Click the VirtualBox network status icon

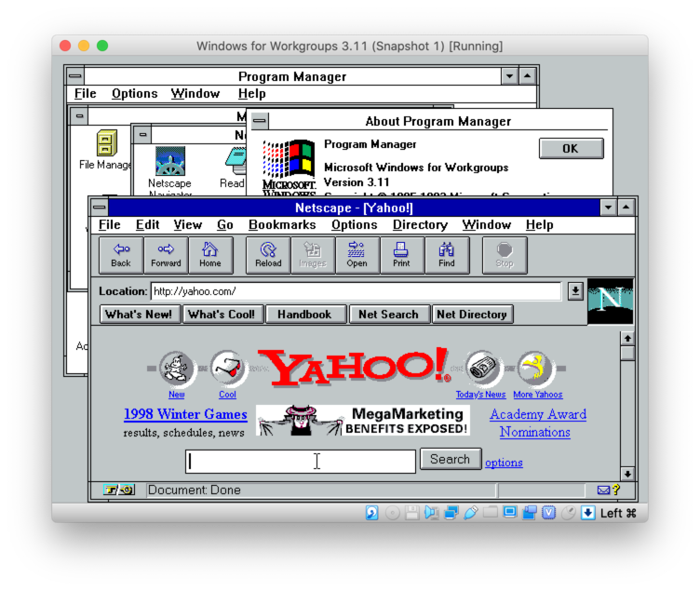(451, 513)
